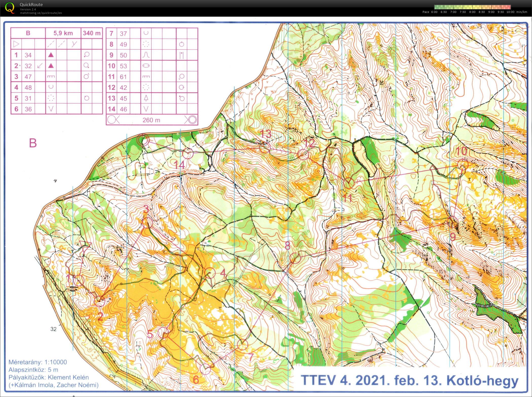Click the '5,9 km' course length cell

(x=63, y=33)
